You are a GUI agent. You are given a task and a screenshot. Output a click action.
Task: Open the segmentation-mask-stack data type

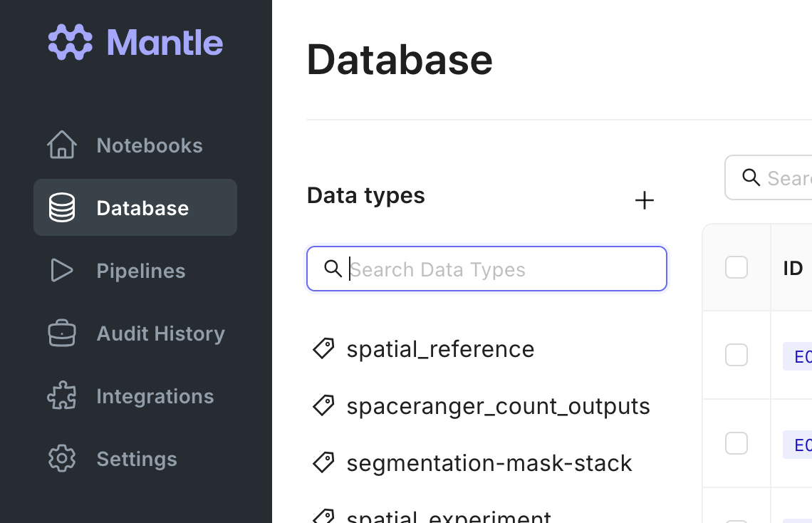[x=489, y=463]
